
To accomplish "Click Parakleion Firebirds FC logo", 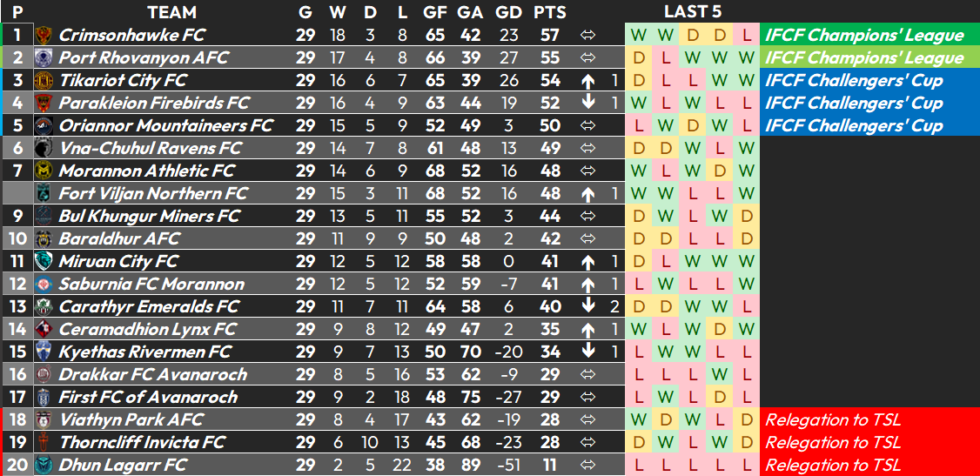I will pyautogui.click(x=44, y=103).
